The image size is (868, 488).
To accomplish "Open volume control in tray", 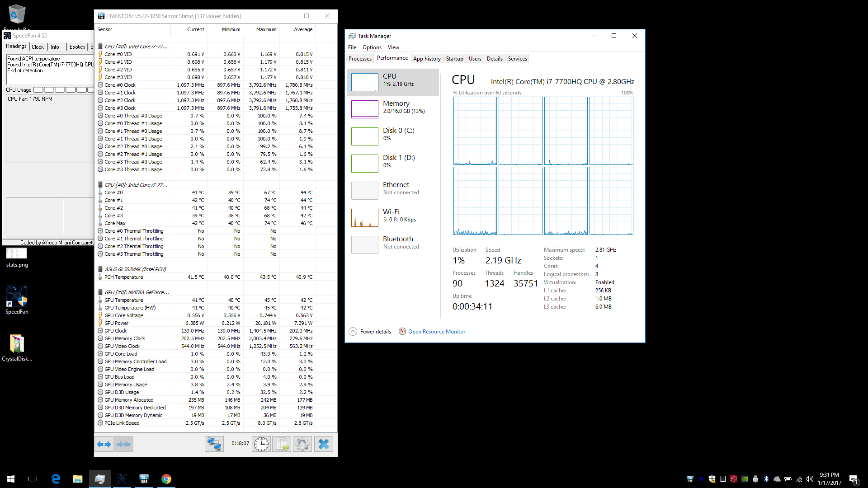I will click(x=810, y=479).
